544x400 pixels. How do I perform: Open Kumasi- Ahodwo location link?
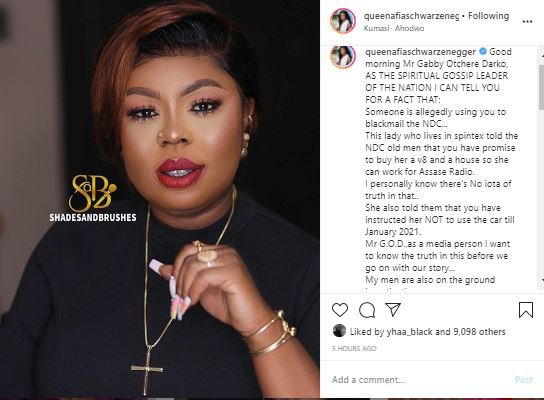pos(393,28)
